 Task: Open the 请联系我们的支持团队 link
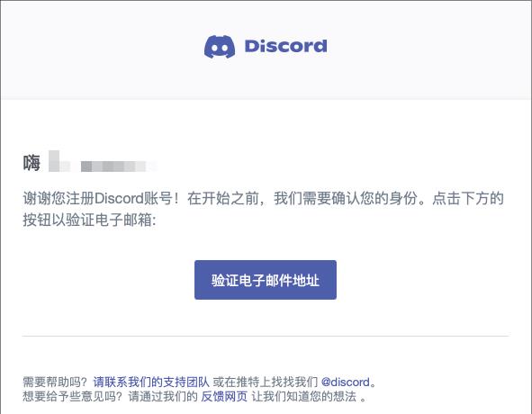[x=151, y=382]
